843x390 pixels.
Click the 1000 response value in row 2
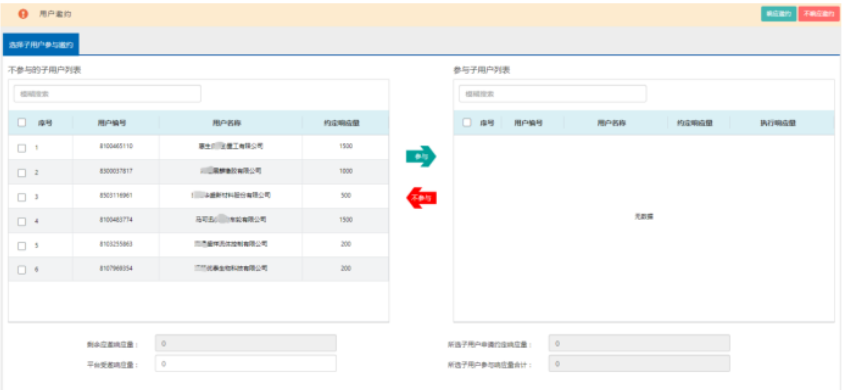coord(346,171)
